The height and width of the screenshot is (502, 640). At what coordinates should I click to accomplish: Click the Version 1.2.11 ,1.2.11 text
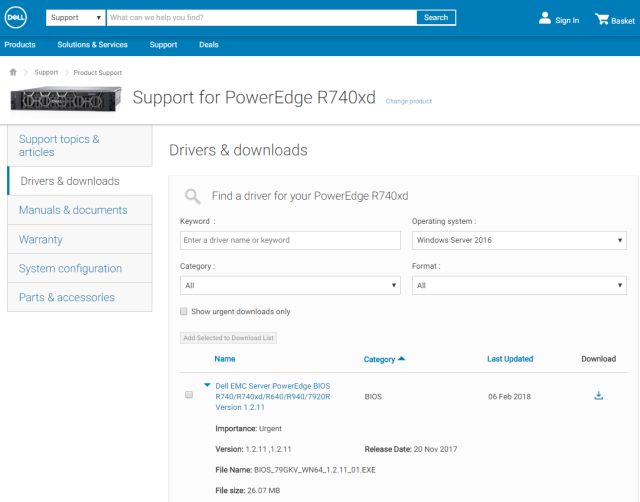253,449
